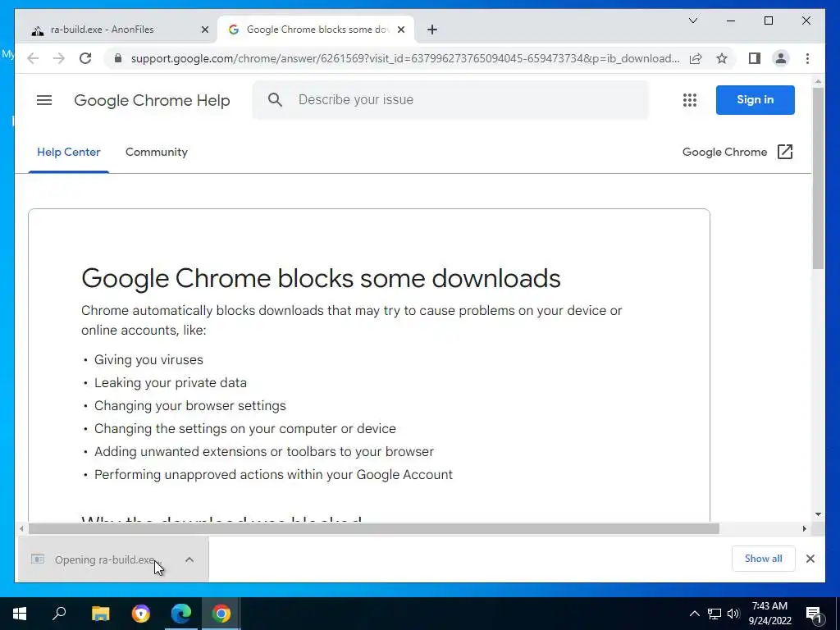Click the Google Chrome external link icon
The height and width of the screenshot is (630, 840).
point(785,152)
